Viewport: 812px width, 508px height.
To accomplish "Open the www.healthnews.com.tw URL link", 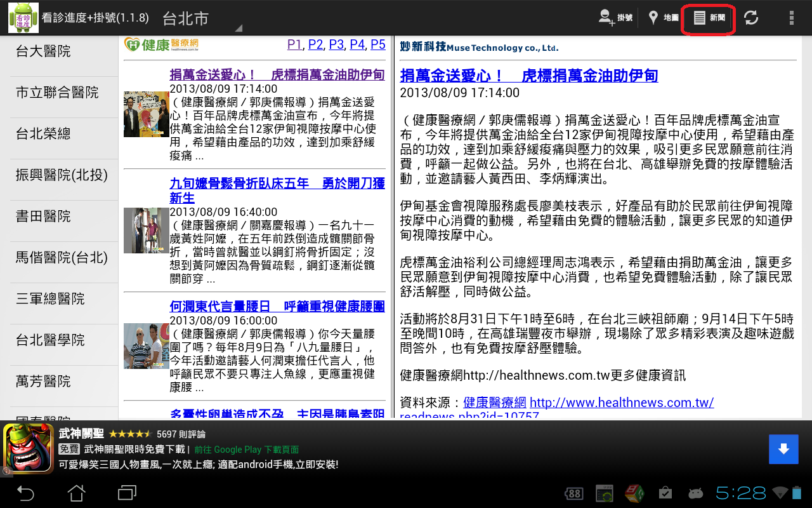I will point(622,403).
